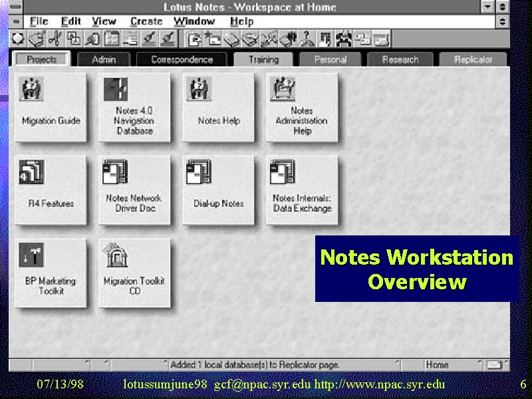Viewport: 532px width, 399px height.
Task: Click the gcf@npac.syr.edu email in the footer
Action: coord(262,384)
